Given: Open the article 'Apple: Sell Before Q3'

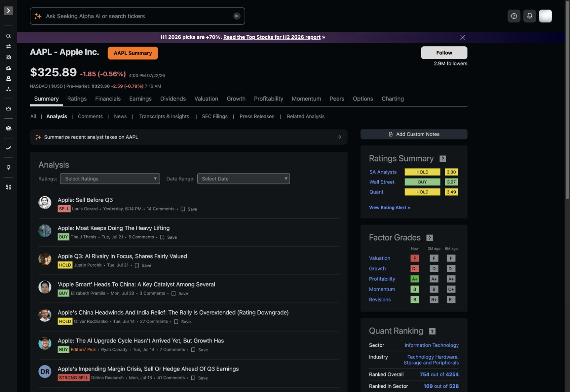Looking at the screenshot, I should 85,200.
